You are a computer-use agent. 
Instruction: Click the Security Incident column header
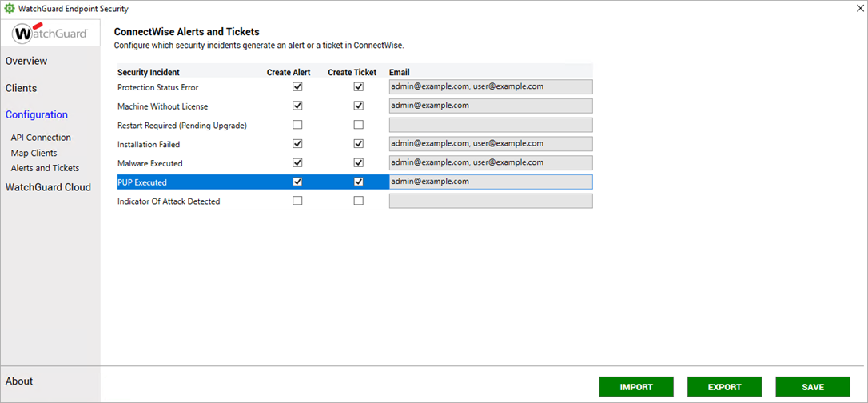click(149, 73)
